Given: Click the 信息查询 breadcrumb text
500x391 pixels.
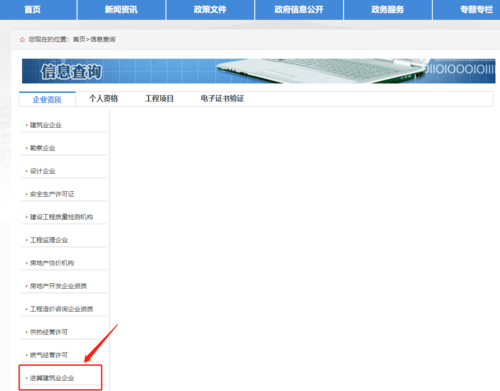Looking at the screenshot, I should point(103,39).
